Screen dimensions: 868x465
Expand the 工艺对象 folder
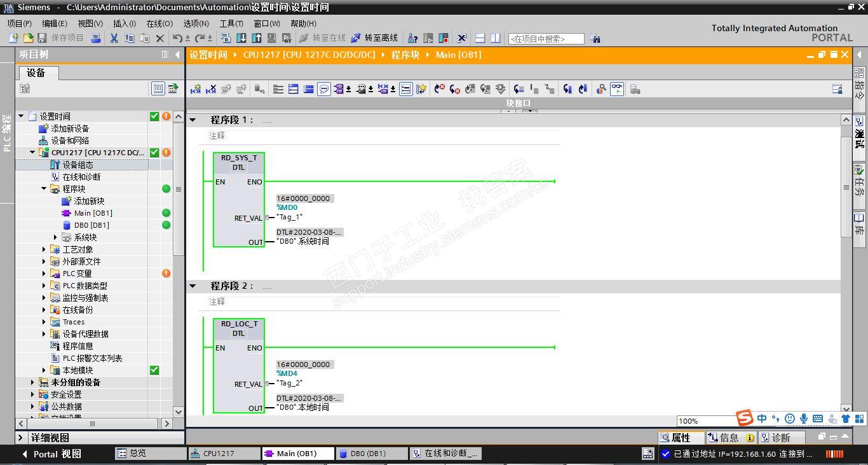(x=44, y=249)
